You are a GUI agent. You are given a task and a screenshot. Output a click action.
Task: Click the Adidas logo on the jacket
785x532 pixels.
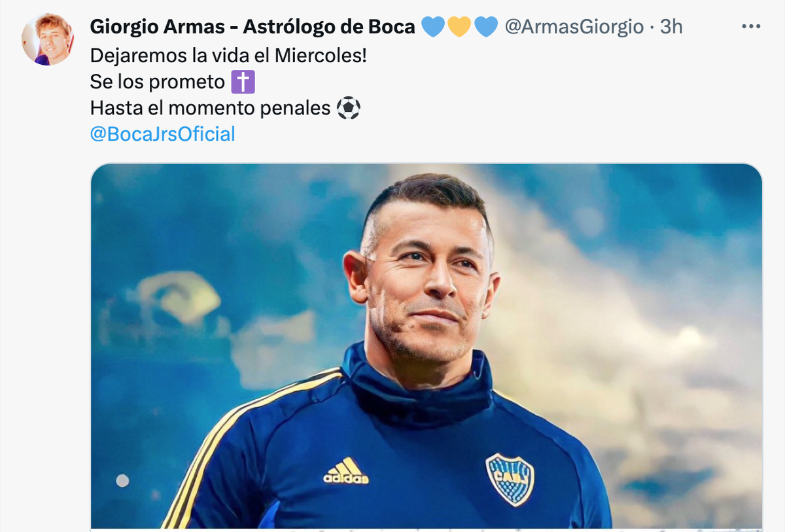point(345,471)
